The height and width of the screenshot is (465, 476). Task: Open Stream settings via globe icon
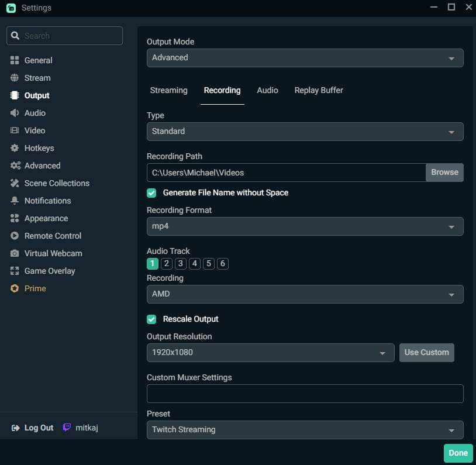[x=15, y=78]
